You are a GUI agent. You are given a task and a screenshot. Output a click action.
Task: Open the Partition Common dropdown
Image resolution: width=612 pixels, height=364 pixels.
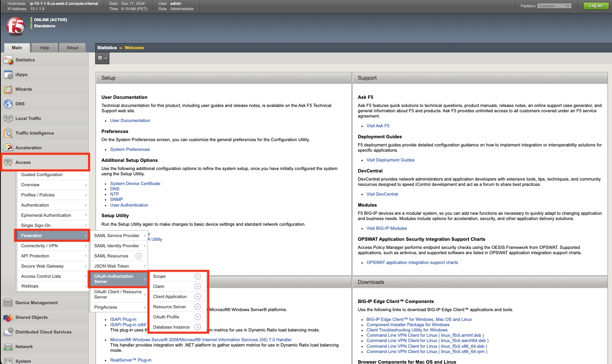[554, 6]
